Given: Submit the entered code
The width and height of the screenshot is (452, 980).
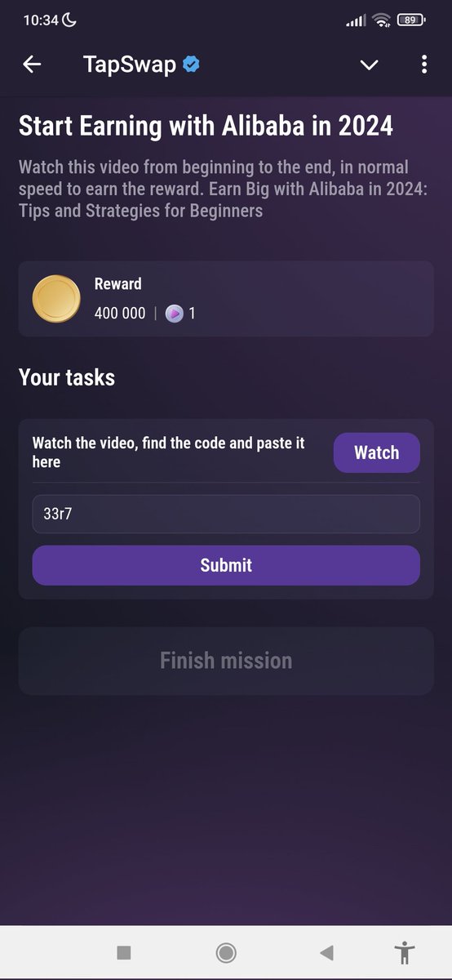Looking at the screenshot, I should tap(226, 565).
